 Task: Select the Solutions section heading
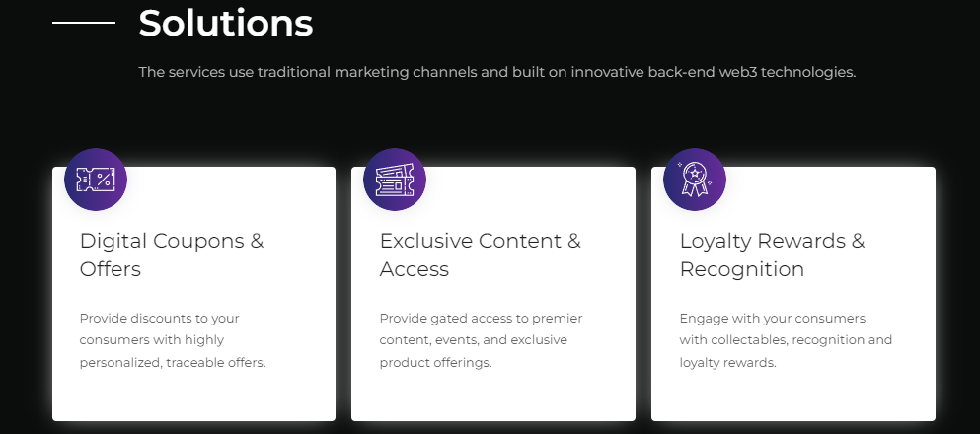click(226, 23)
